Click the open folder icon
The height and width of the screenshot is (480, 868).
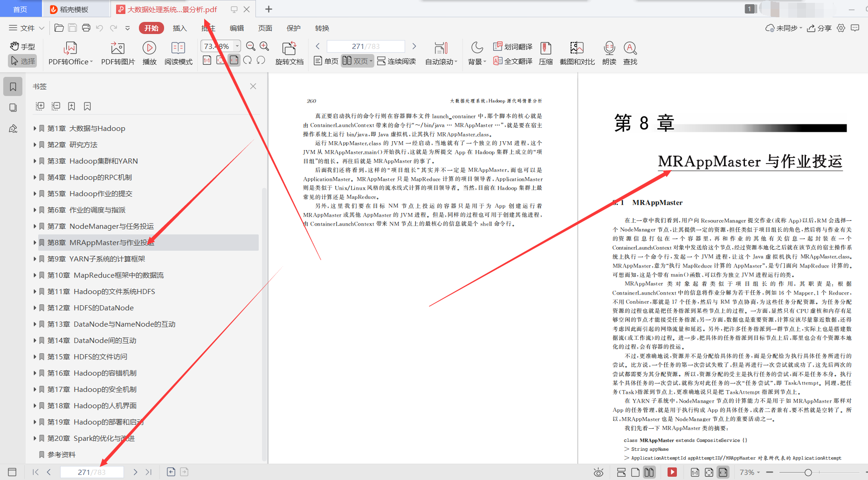(59, 28)
